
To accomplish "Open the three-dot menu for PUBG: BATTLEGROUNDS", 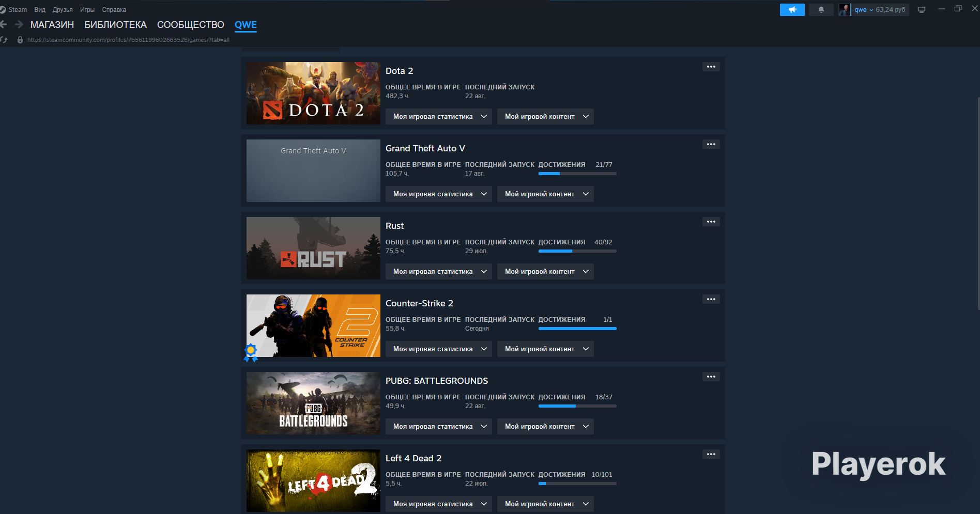I will click(711, 377).
